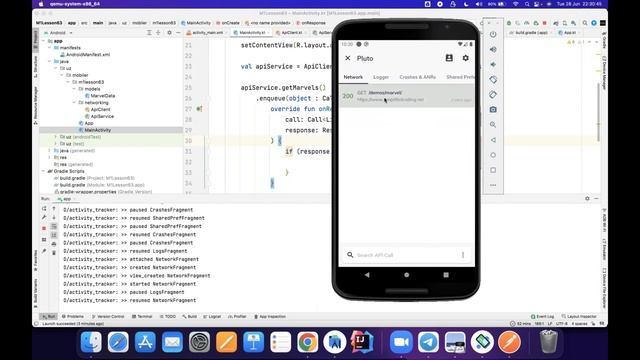Clear Run console with trash icon
Viewport: 640px width, 360px height.
point(54,253)
